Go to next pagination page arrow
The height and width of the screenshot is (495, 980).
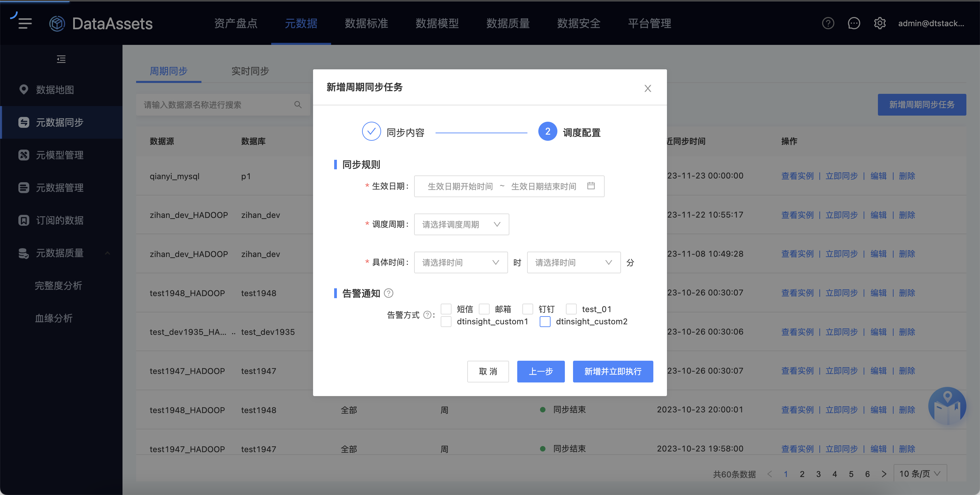point(884,474)
